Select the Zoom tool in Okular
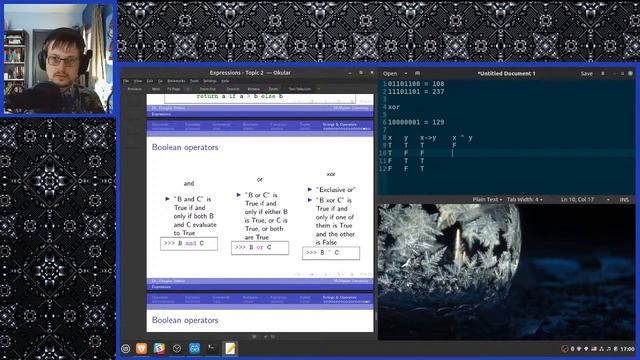Image resolution: width=640 pixels, height=360 pixels. point(273,89)
